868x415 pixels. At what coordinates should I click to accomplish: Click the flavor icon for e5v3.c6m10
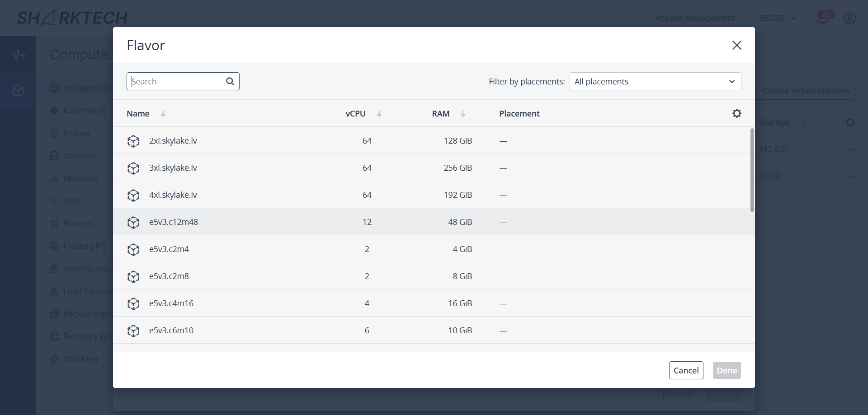(x=133, y=331)
